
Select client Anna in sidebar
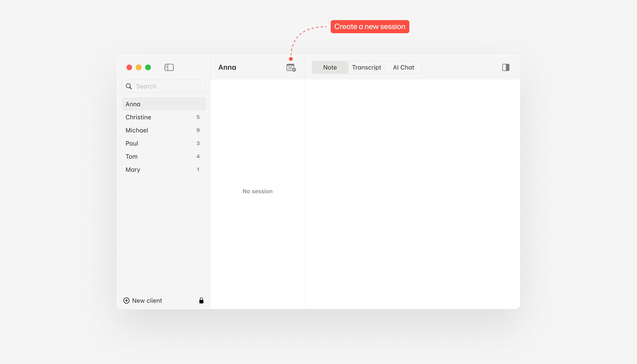[164, 104]
